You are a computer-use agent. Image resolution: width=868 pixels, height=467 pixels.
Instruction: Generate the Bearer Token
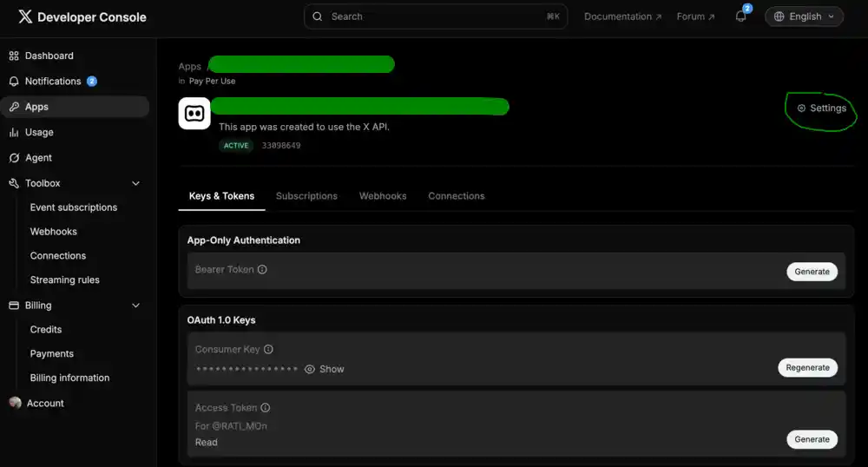pyautogui.click(x=812, y=272)
